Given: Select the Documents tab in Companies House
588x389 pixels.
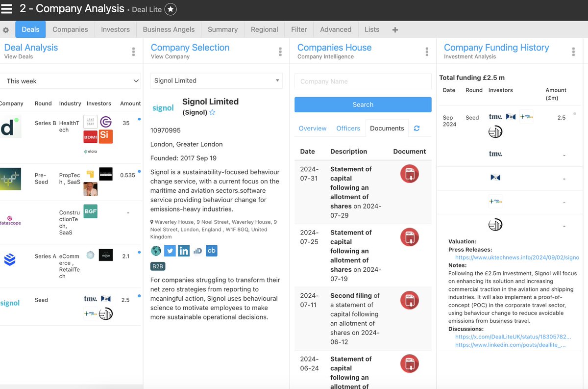Looking at the screenshot, I should click(387, 128).
